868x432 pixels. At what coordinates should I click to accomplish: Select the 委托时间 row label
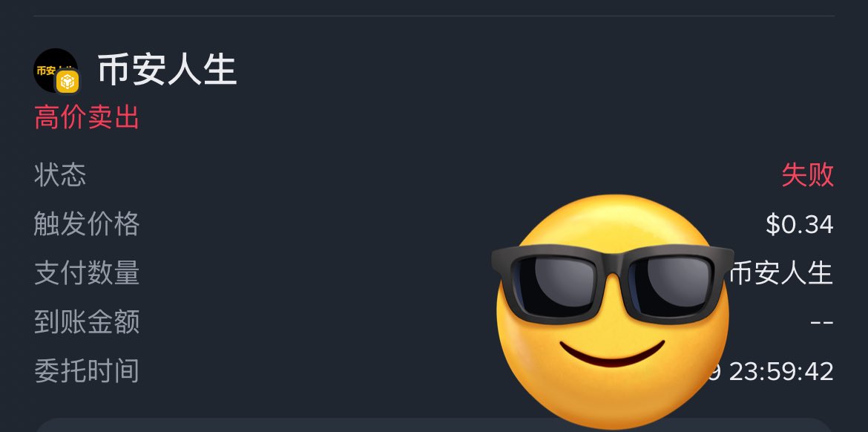click(x=86, y=371)
